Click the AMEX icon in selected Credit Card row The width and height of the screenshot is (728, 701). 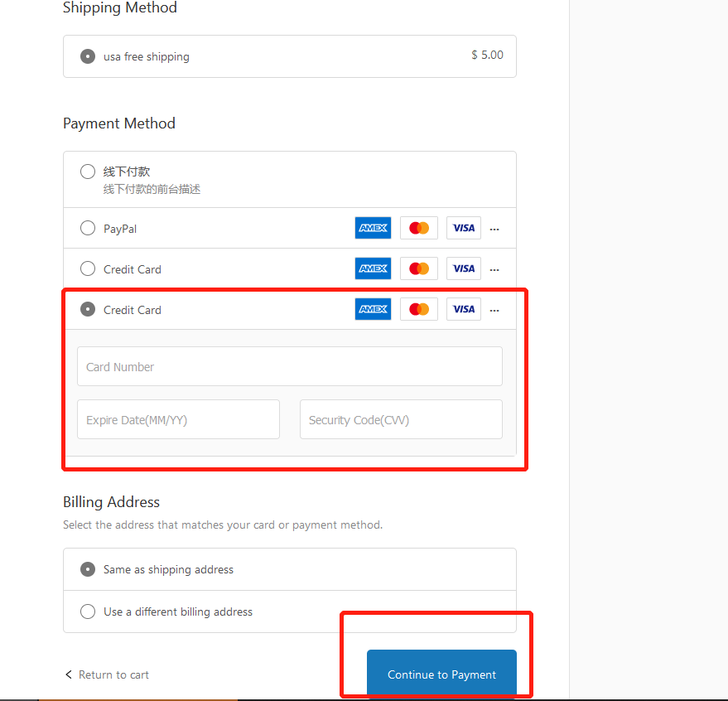pos(373,309)
